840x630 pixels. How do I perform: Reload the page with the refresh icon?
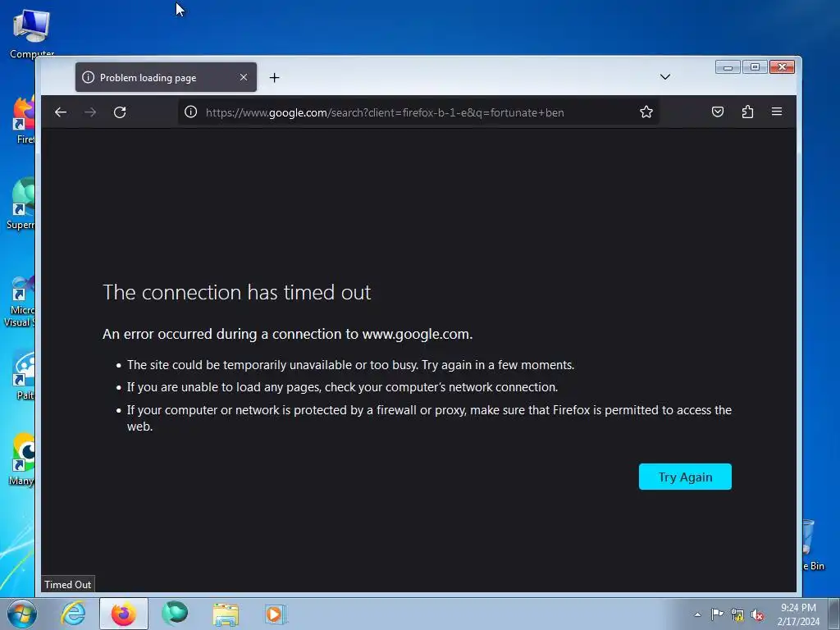(120, 112)
